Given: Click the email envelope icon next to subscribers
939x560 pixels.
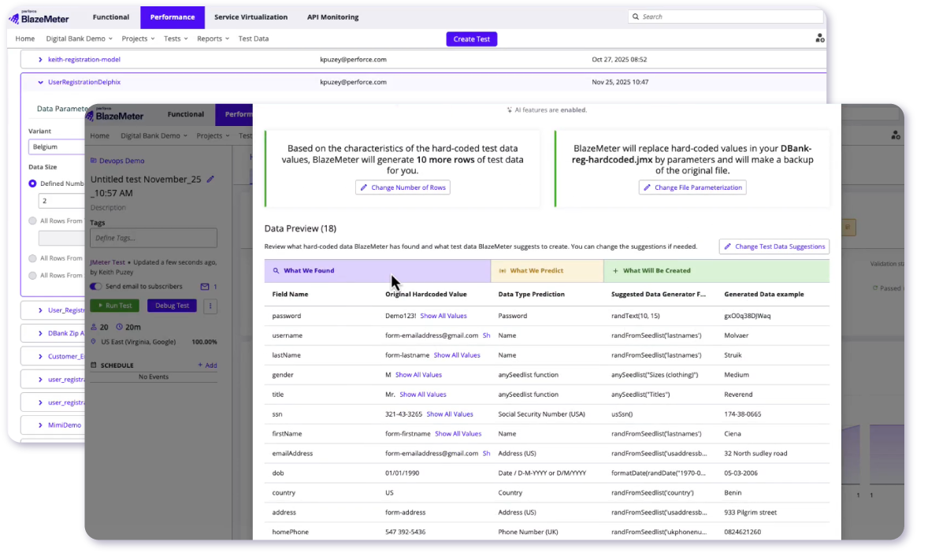Looking at the screenshot, I should (x=205, y=287).
